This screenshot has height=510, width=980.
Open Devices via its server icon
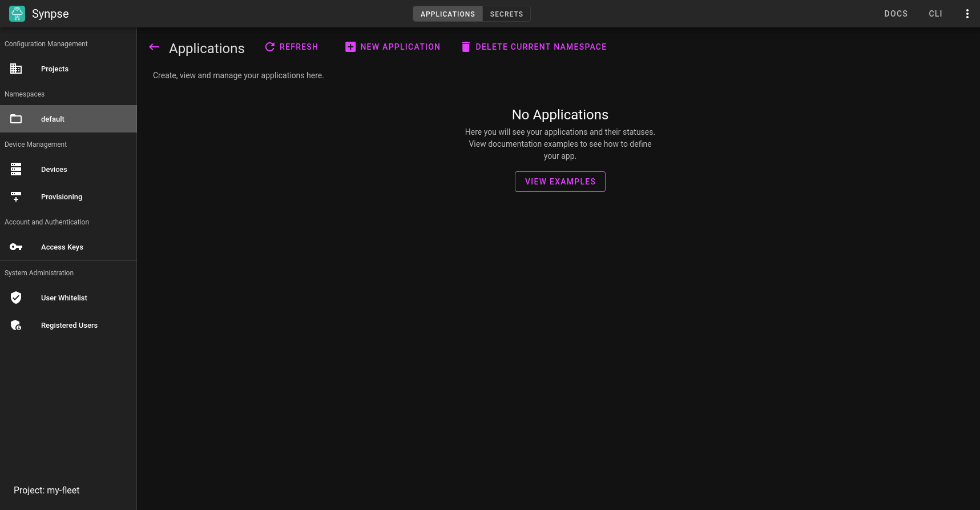16,170
